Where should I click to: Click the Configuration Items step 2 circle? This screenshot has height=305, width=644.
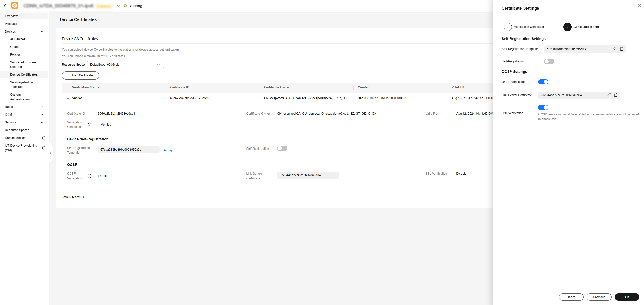pos(567,27)
